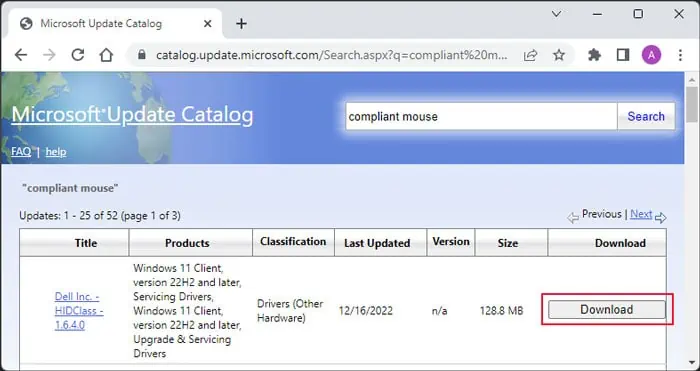
Task: Open the FAQ link
Action: 21,152
